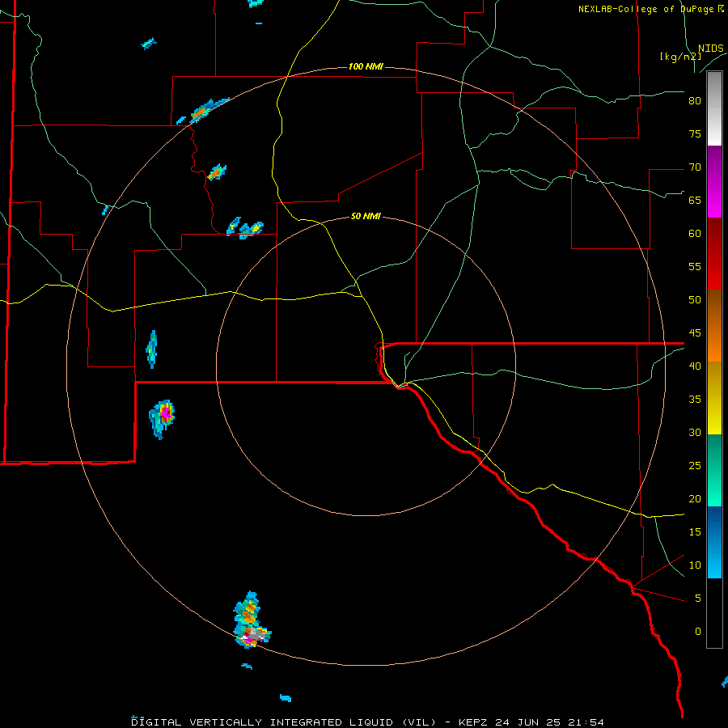Click the kg/m2 units label
728x728 pixels.
(x=680, y=57)
